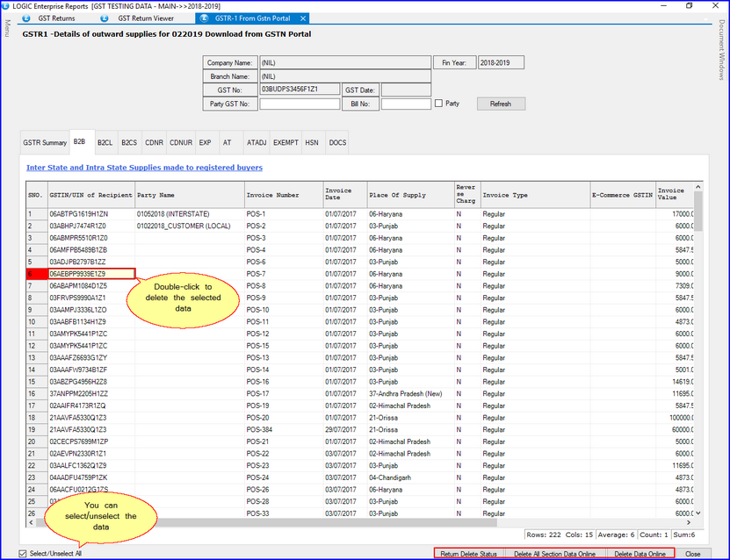Click the Delete Data Online button
This screenshot has width=730, height=560.
640,554
